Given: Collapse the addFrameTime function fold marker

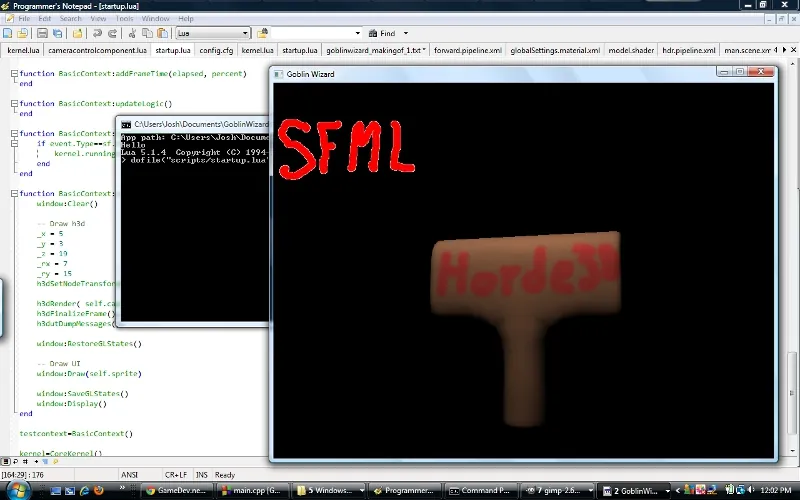Looking at the screenshot, I should click(x=14, y=73).
